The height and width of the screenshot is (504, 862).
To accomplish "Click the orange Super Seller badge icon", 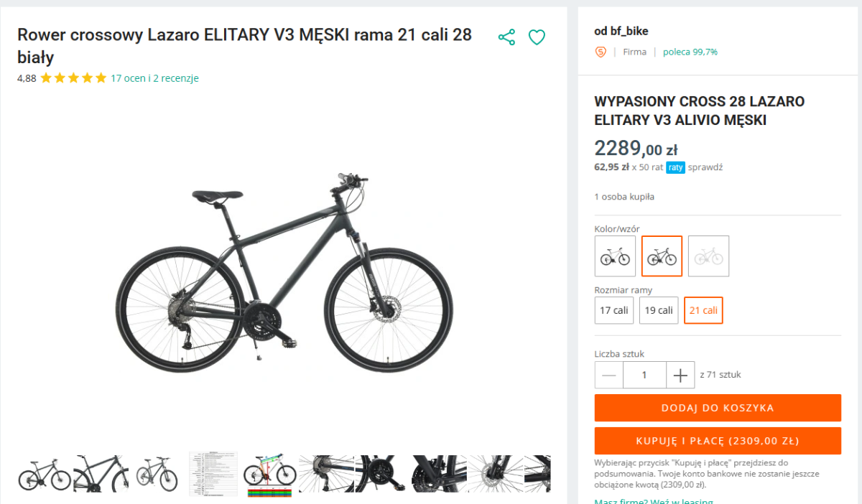I will point(601,52).
